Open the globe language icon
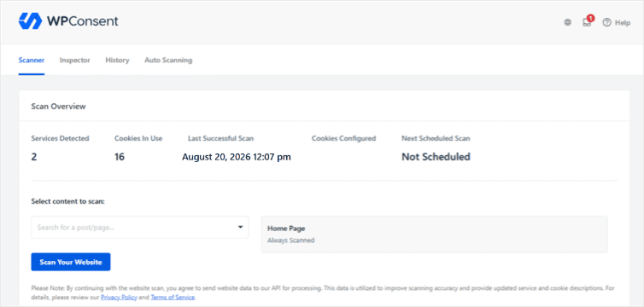Viewport: 644px width, 307px height. click(x=568, y=22)
